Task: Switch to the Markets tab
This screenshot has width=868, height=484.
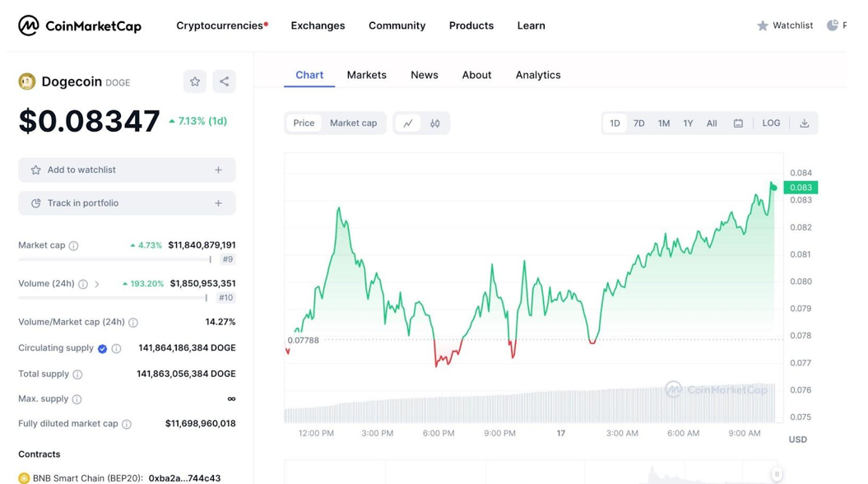Action: click(366, 75)
